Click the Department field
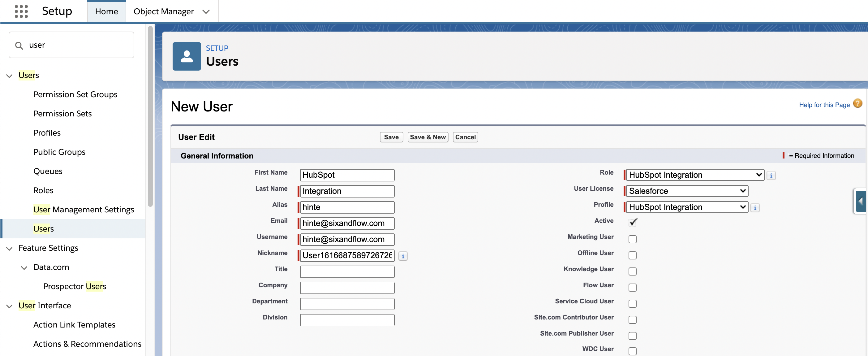The width and height of the screenshot is (868, 356). tap(347, 304)
